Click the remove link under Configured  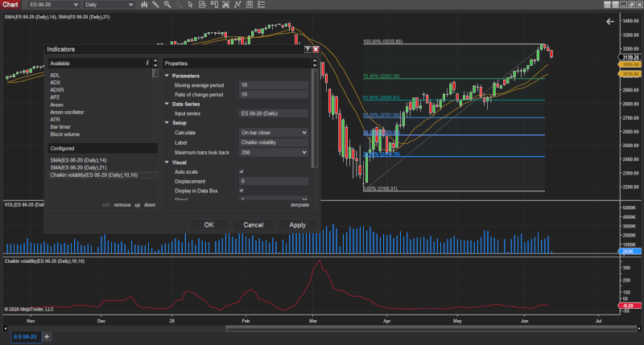pyautogui.click(x=121, y=205)
